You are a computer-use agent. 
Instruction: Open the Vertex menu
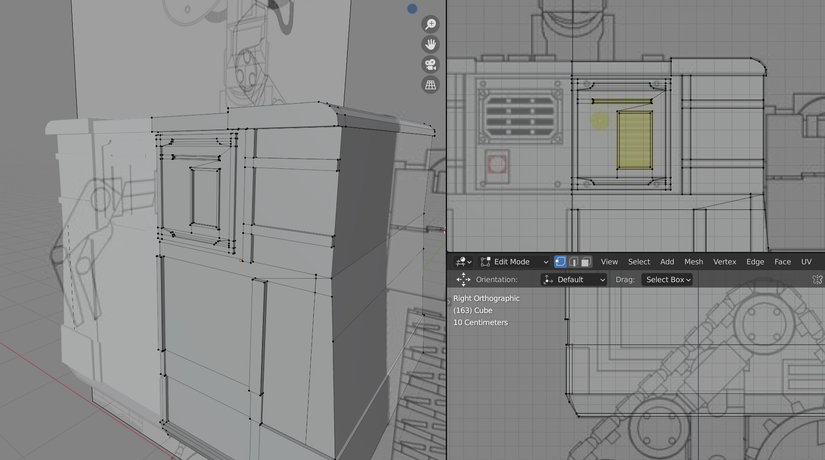(x=725, y=262)
